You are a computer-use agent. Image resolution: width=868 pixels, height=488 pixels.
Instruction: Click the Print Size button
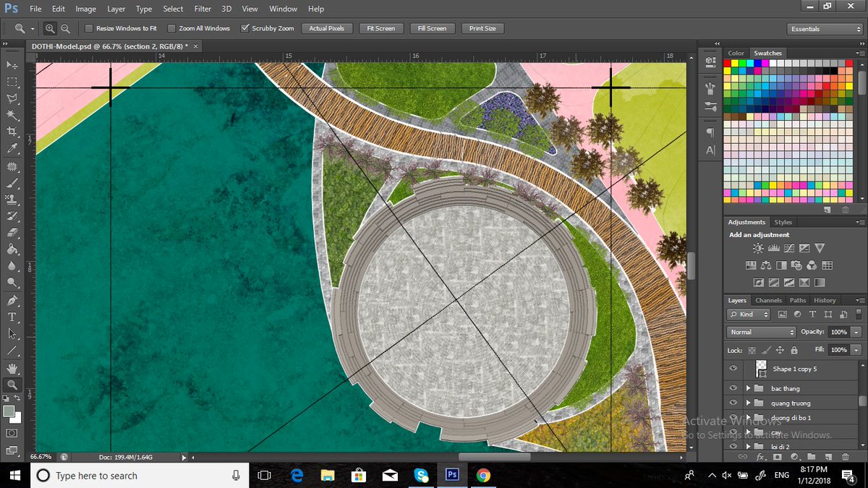[482, 29]
